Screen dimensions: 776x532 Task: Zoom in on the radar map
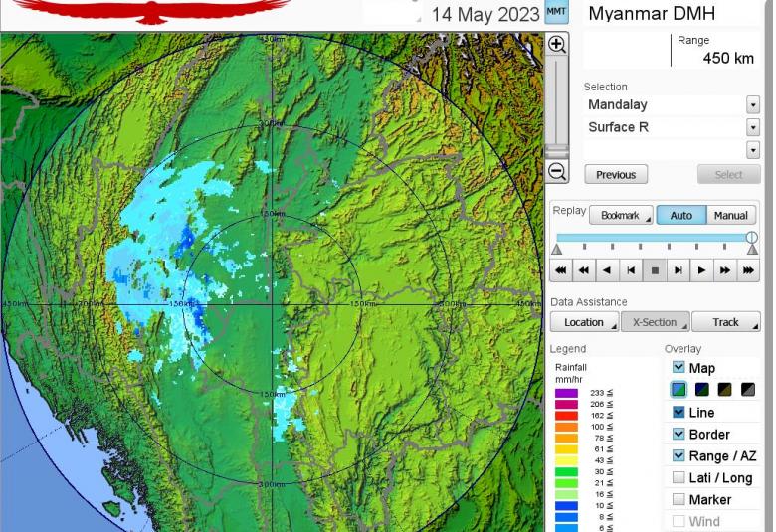tap(557, 45)
